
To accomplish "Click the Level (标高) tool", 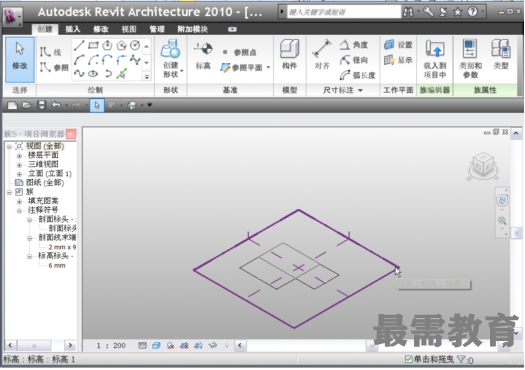I will 203,56.
